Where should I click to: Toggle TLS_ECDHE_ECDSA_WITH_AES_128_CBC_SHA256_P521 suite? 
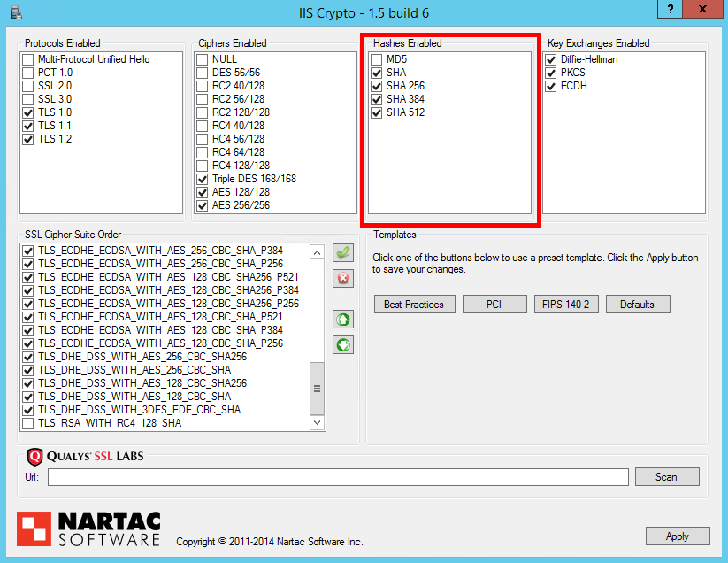coord(28,277)
